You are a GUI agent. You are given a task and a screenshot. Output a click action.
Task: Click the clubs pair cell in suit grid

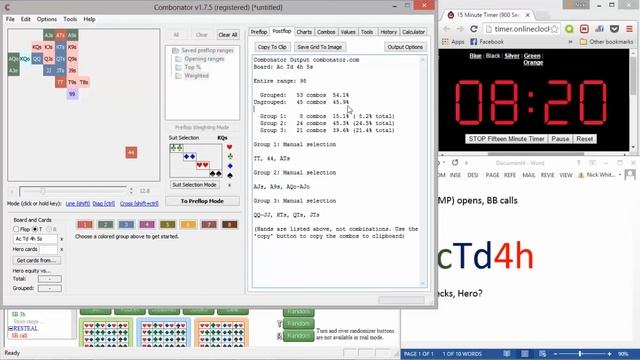pos(176,148)
